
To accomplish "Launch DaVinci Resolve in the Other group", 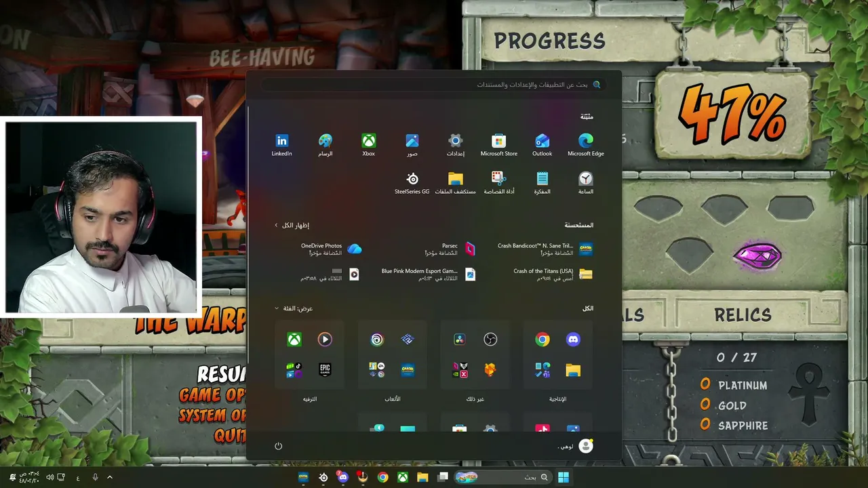I will (460, 340).
